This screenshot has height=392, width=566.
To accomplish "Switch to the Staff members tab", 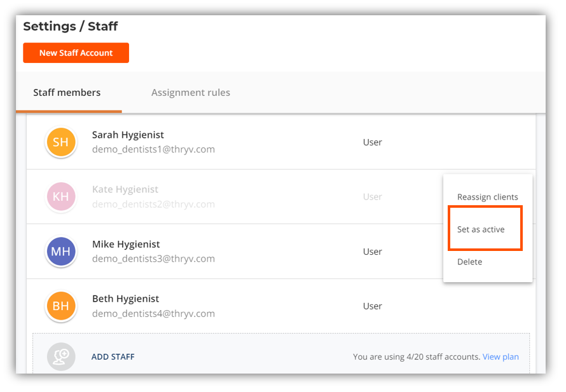I will [67, 93].
